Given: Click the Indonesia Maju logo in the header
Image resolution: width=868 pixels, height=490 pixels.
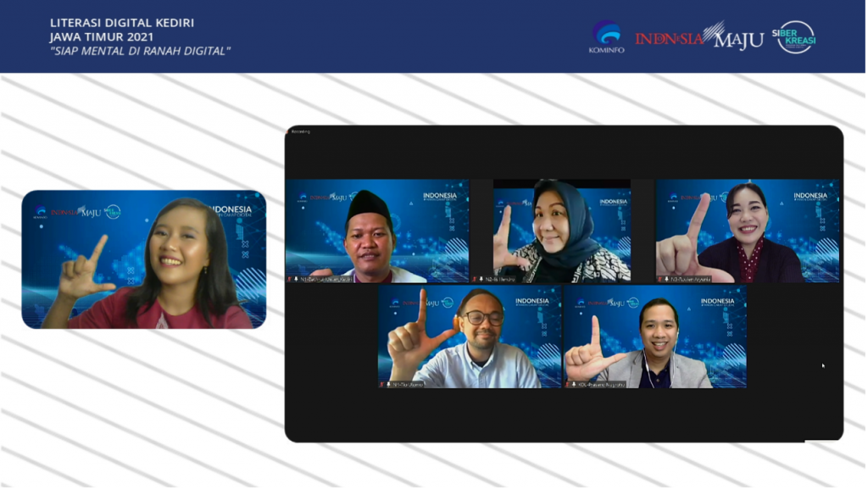Looking at the screenshot, I should click(698, 36).
